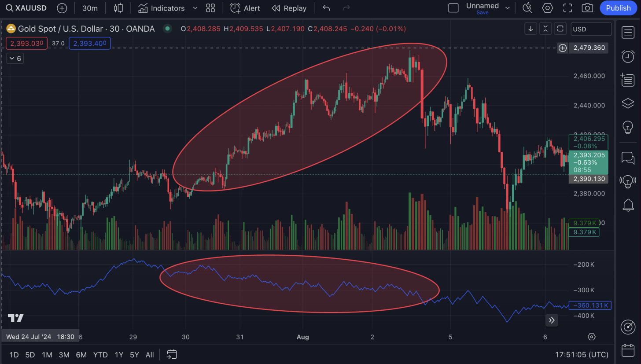Open the object tree layers icon
641x364 pixels.
(628, 103)
